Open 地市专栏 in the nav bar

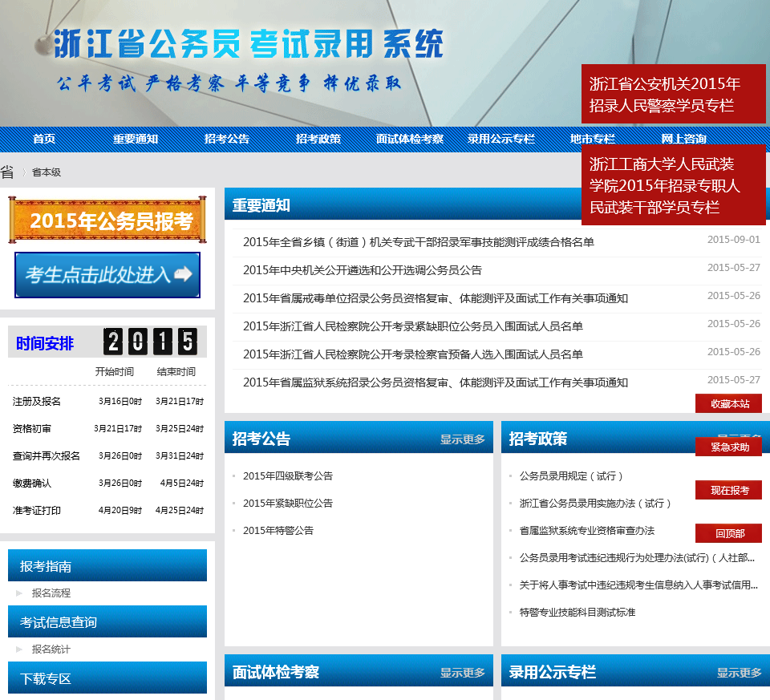[592, 139]
